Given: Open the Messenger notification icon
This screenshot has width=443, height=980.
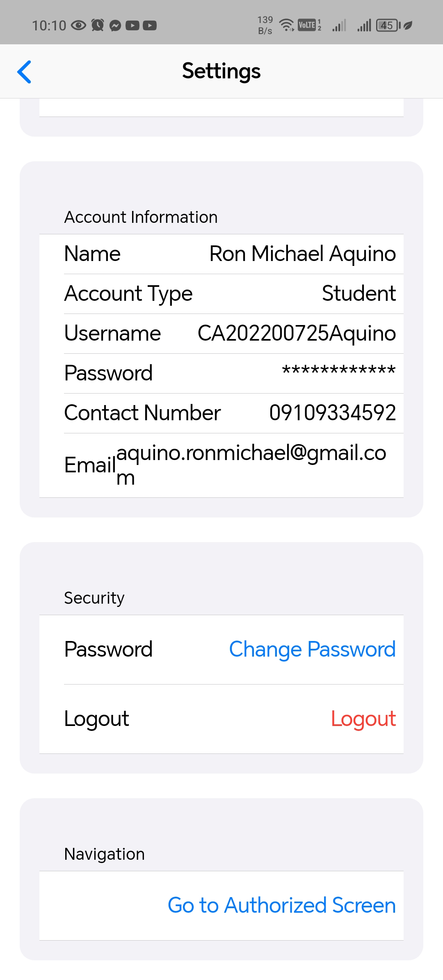Looking at the screenshot, I should click(x=116, y=25).
